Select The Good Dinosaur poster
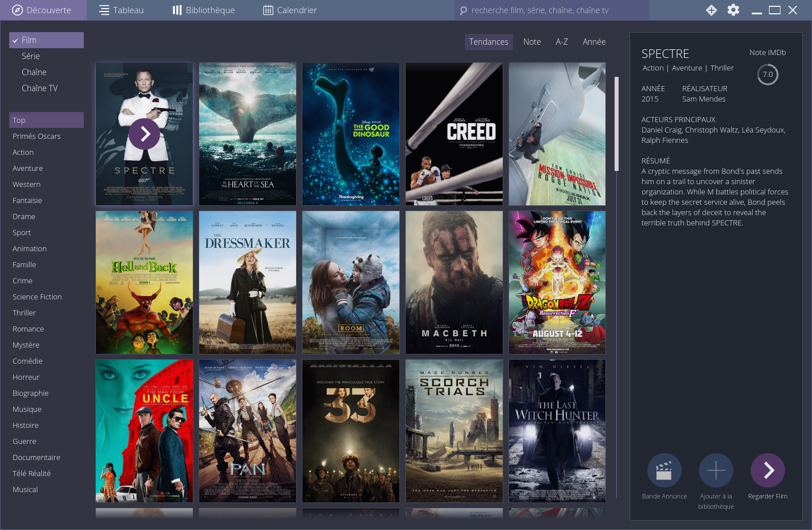This screenshot has height=530, width=812. (x=351, y=134)
